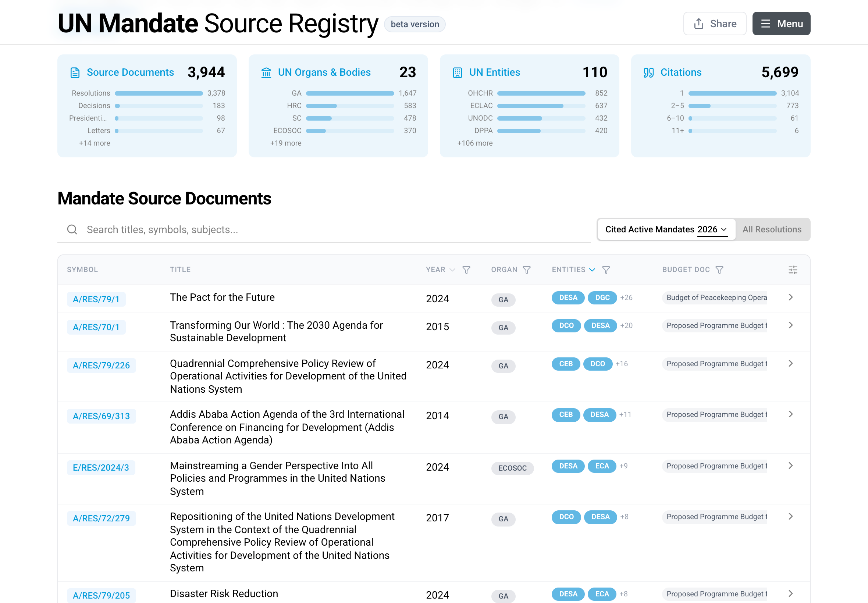Open table column settings sliders icon
This screenshot has width=868, height=603.
[793, 270]
